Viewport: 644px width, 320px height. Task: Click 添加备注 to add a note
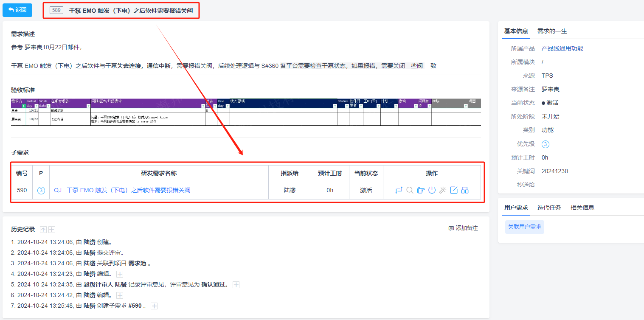[463, 228]
